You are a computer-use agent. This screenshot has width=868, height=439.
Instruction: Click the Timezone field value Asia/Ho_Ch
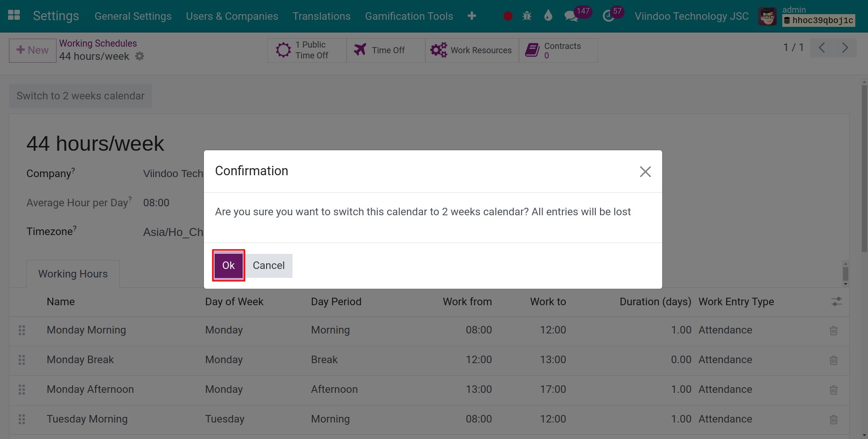point(173,232)
